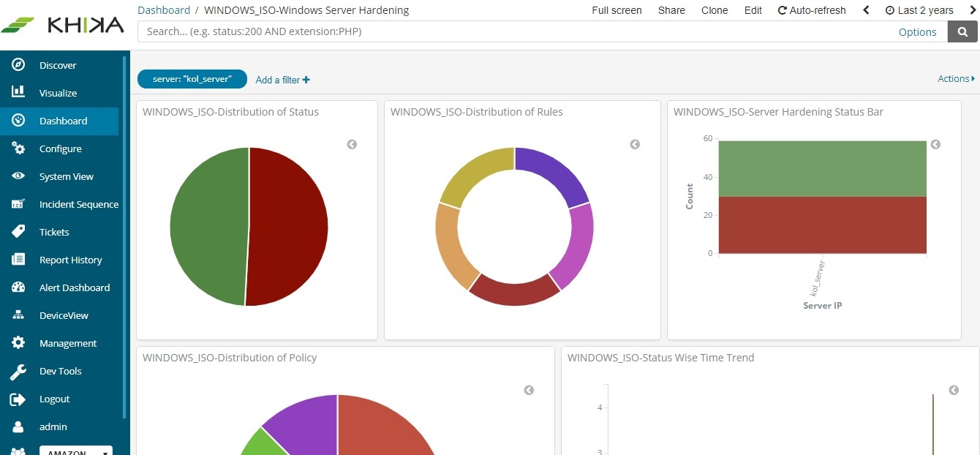Image resolution: width=980 pixels, height=455 pixels.
Task: Click the search magnifier button
Action: [x=962, y=31]
